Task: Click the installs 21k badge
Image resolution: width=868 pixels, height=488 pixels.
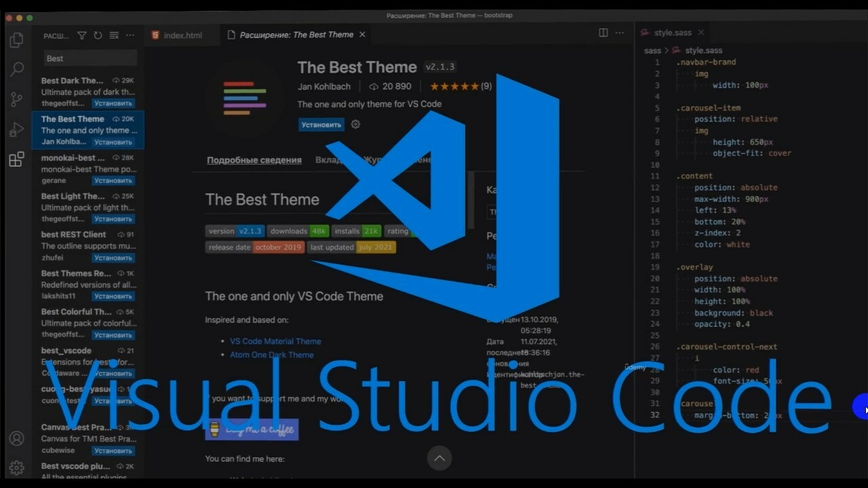Action: [x=357, y=231]
